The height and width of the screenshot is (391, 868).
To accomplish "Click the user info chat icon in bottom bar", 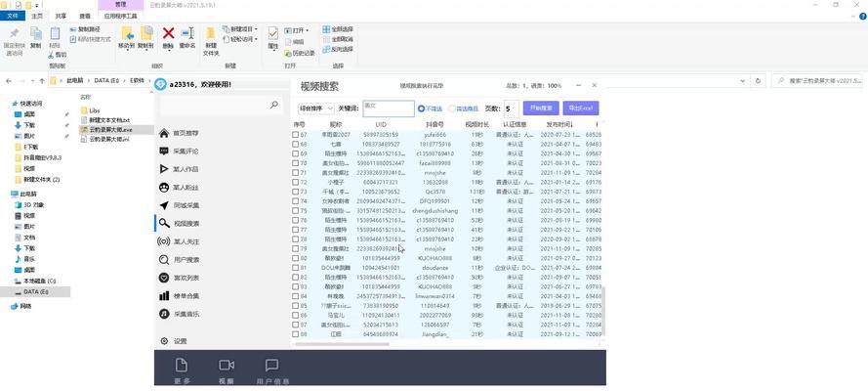I will pyautogui.click(x=271, y=365).
